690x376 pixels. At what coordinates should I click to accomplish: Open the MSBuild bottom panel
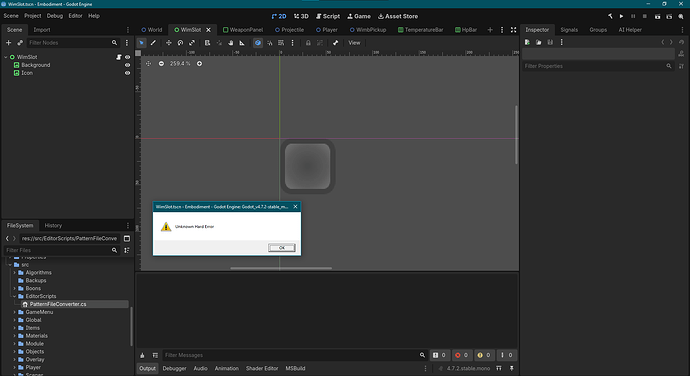point(295,369)
